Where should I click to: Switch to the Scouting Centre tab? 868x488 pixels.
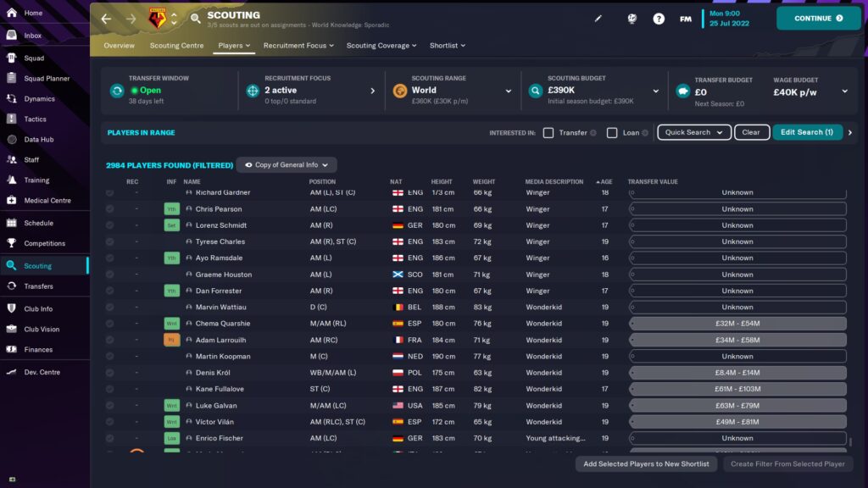(176, 46)
